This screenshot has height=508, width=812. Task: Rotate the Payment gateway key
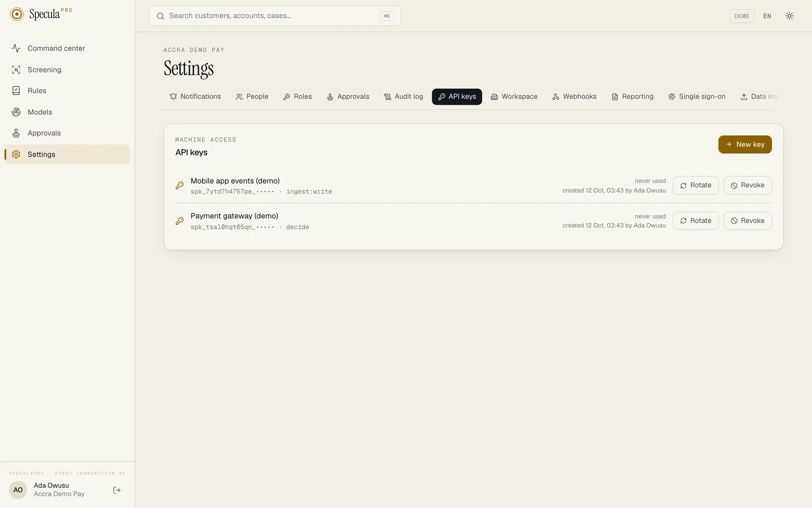tap(696, 221)
